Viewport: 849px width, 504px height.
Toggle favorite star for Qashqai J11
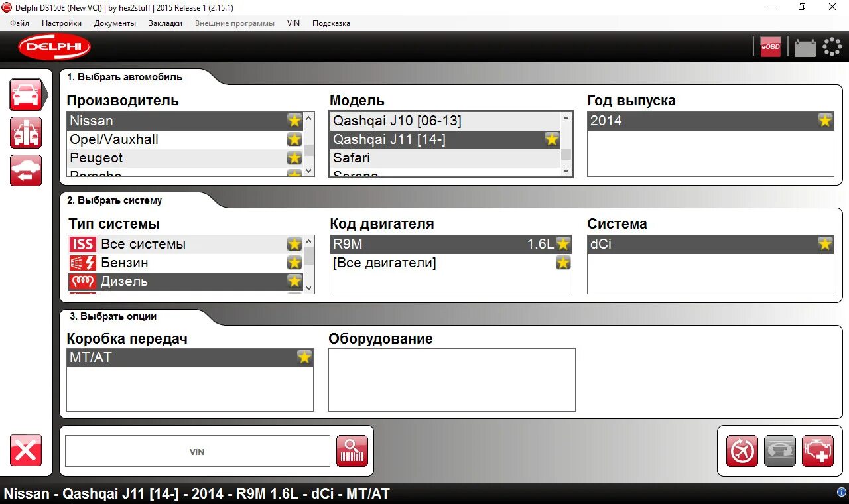(x=552, y=139)
